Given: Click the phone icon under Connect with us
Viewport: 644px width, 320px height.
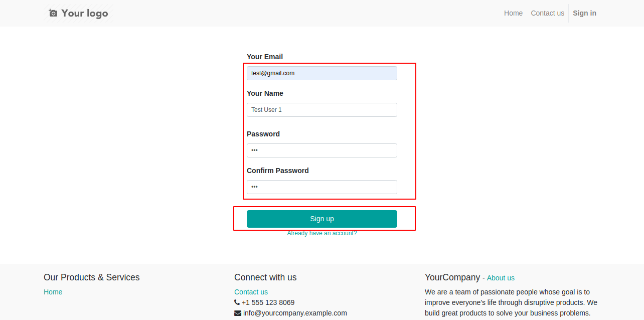Looking at the screenshot, I should point(237,302).
